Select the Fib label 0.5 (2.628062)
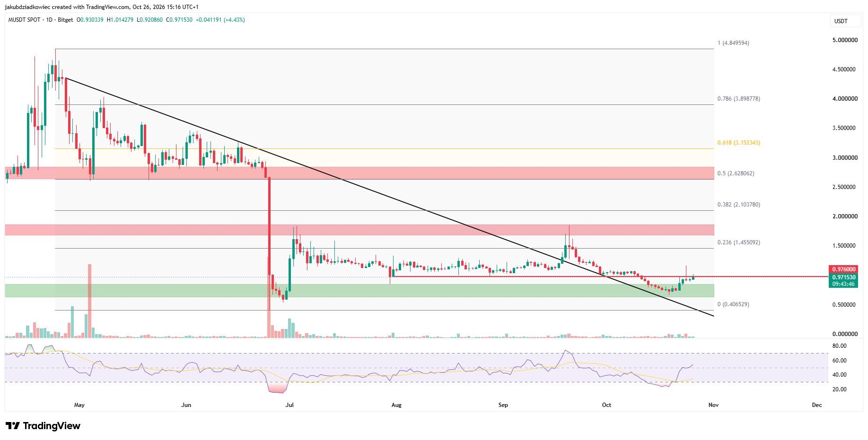The image size is (868, 440). [x=736, y=173]
